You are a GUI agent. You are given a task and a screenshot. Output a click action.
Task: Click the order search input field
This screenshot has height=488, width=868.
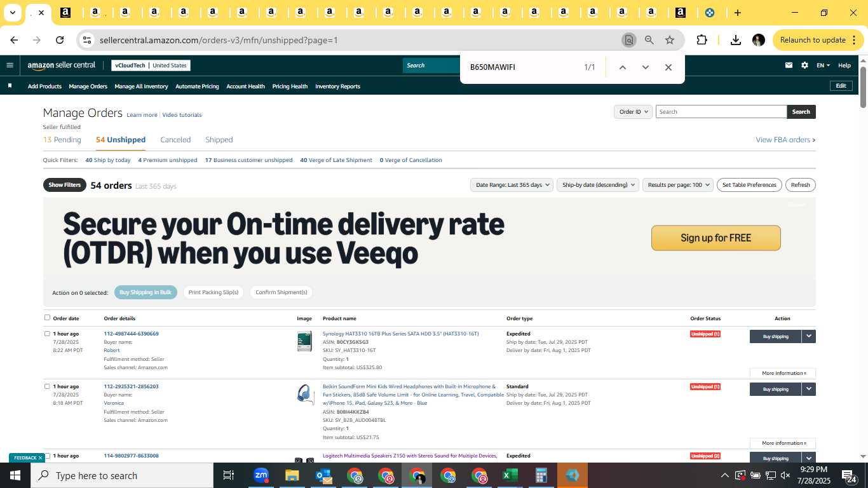coord(721,112)
